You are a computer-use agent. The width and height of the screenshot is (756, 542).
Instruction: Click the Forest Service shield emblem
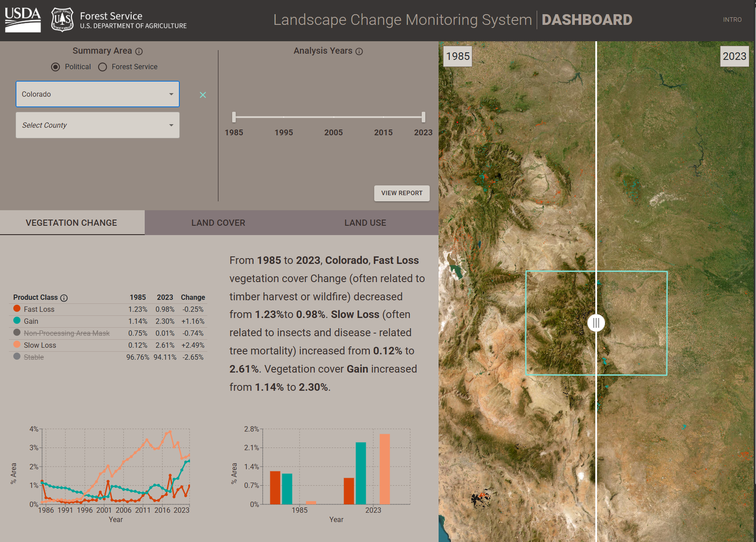pos(61,19)
